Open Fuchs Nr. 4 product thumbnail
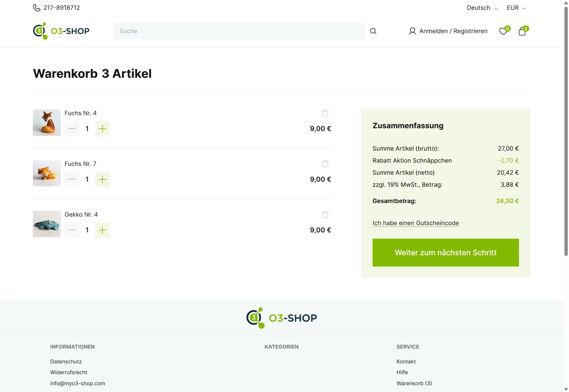The image size is (569, 392). click(47, 123)
